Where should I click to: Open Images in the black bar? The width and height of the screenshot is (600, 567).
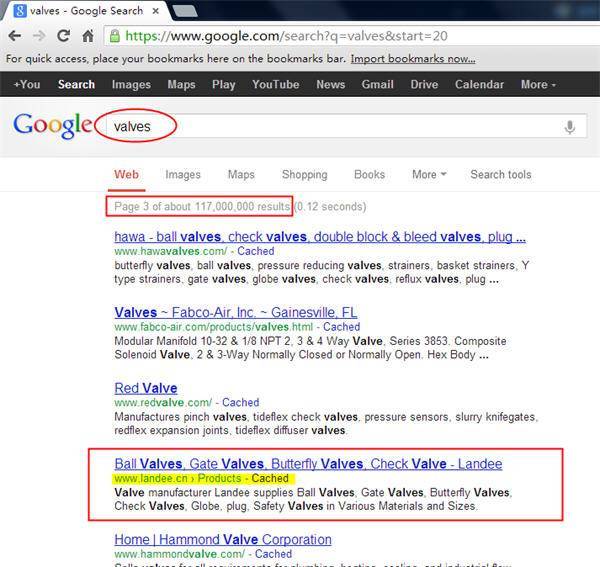pyautogui.click(x=131, y=84)
